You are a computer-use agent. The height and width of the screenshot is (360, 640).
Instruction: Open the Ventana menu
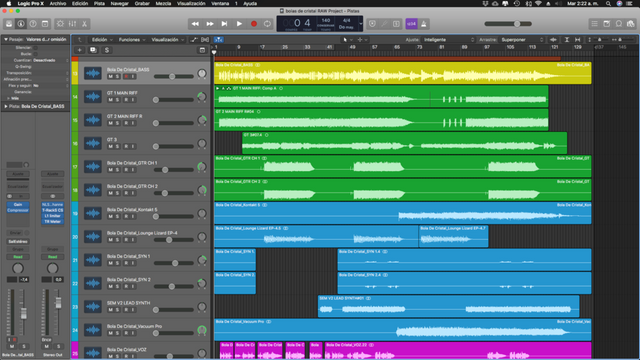click(220, 3)
